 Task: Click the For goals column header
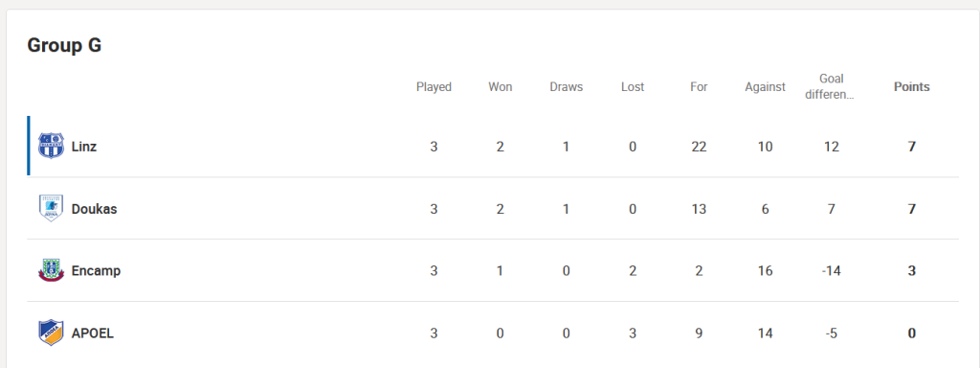[699, 87]
